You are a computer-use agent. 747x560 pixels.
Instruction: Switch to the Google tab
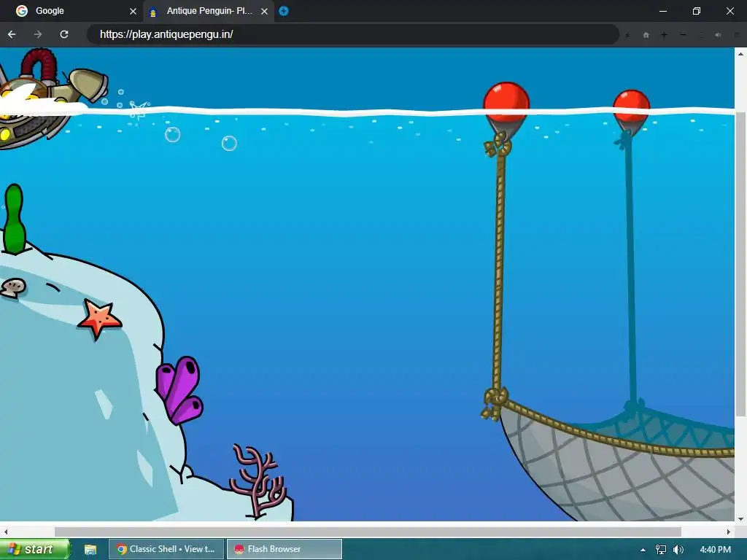[x=71, y=11]
